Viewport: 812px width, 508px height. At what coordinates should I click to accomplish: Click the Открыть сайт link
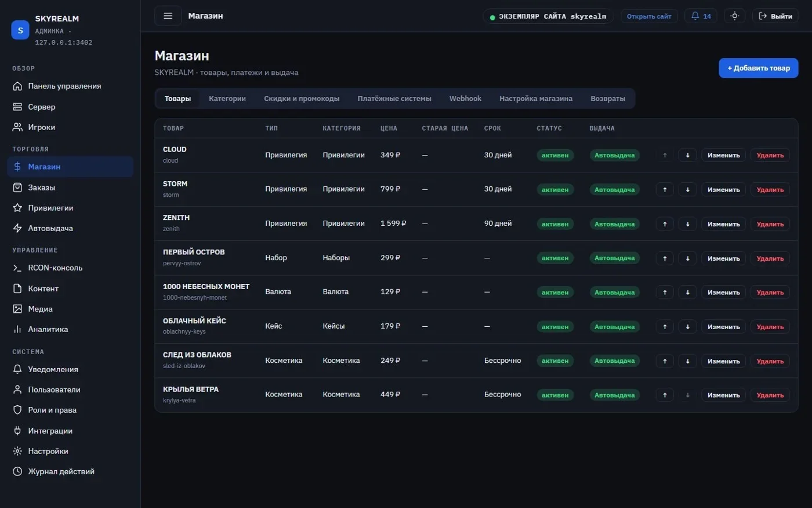(x=649, y=16)
